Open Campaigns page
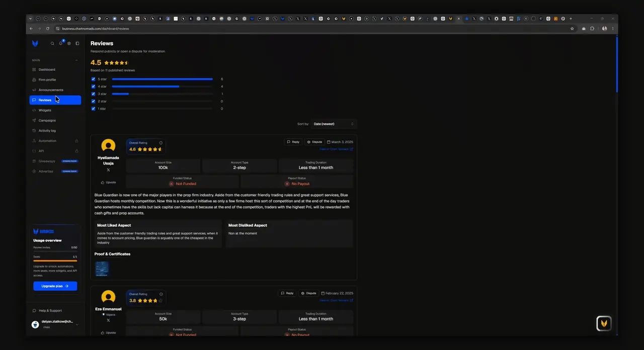Viewport: 644px width, 350px height. [x=55, y=120]
